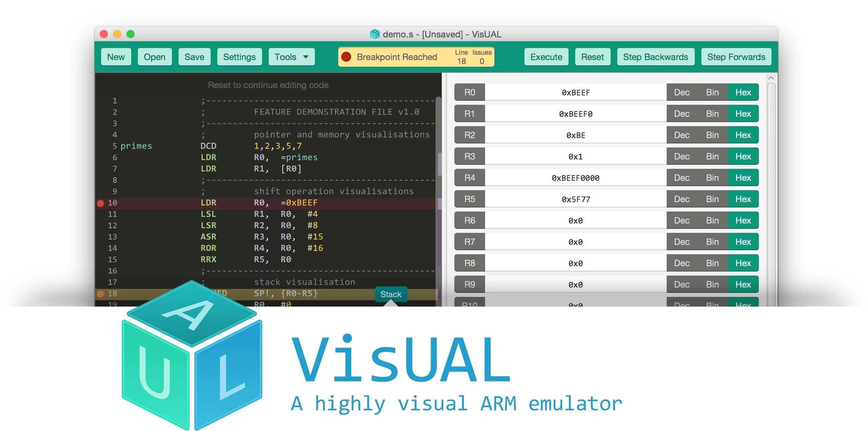Image resolution: width=868 pixels, height=431 pixels.
Task: Open Settings panel
Action: coord(239,57)
